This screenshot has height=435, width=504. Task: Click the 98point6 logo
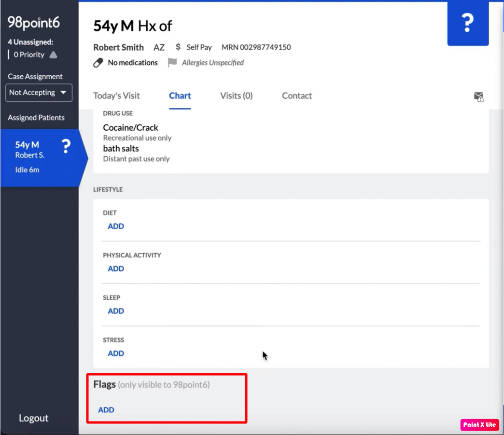tap(34, 23)
